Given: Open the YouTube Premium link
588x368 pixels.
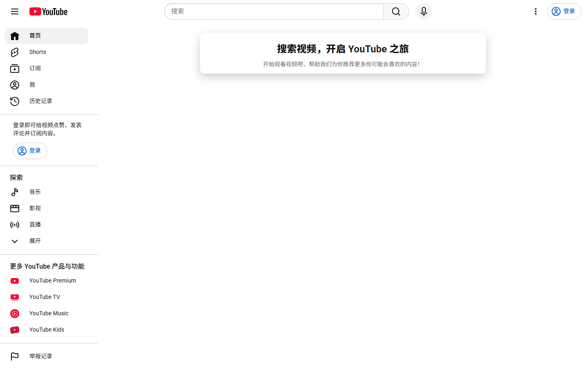Looking at the screenshot, I should click(x=53, y=280).
